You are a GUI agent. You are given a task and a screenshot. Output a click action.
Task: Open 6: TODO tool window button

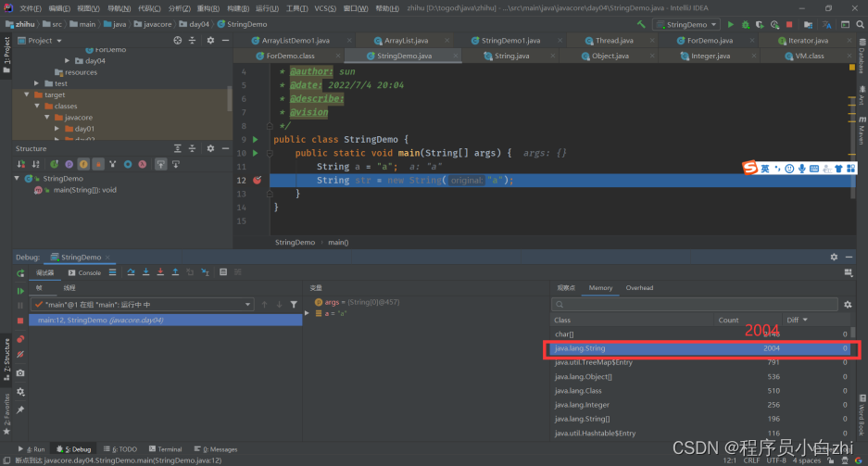(x=120, y=449)
